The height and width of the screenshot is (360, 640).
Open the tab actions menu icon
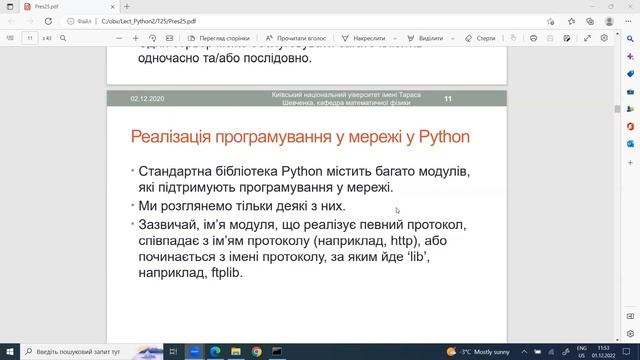pos(10,7)
